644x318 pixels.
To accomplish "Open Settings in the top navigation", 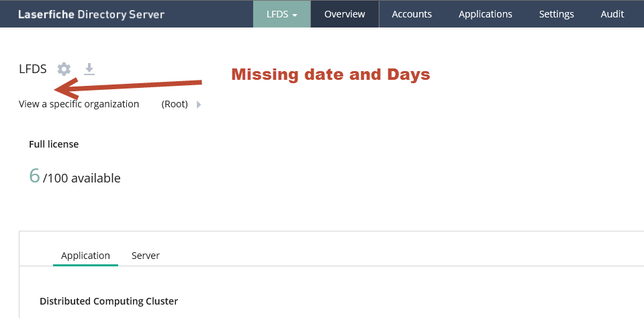I will [556, 14].
